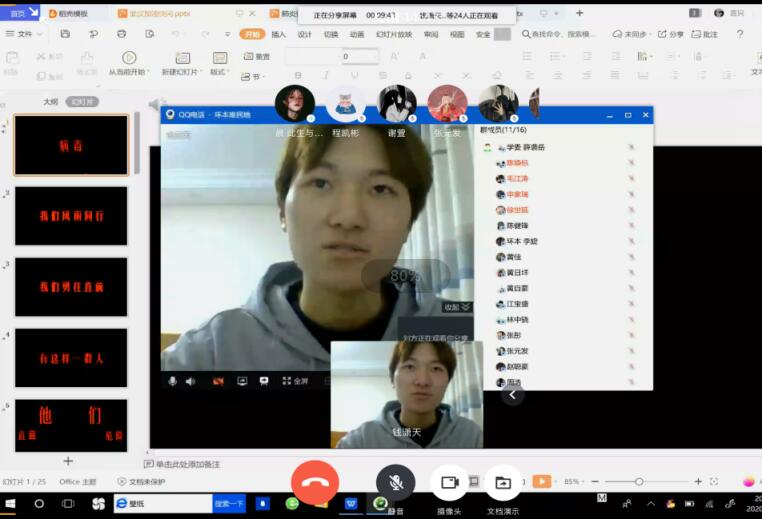Click the search command field 查找命令
762x519 pixels.
click(556, 34)
